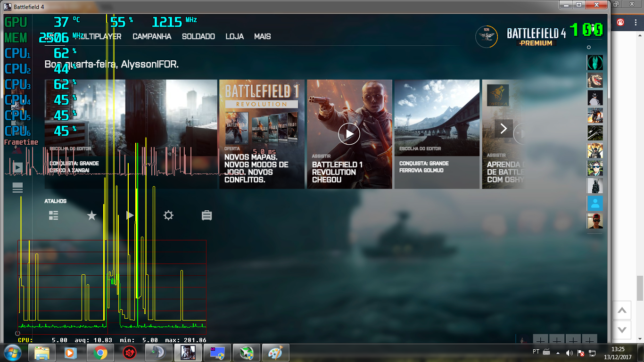Click the Show desktop strip
This screenshot has height=362, width=644.
click(641, 353)
